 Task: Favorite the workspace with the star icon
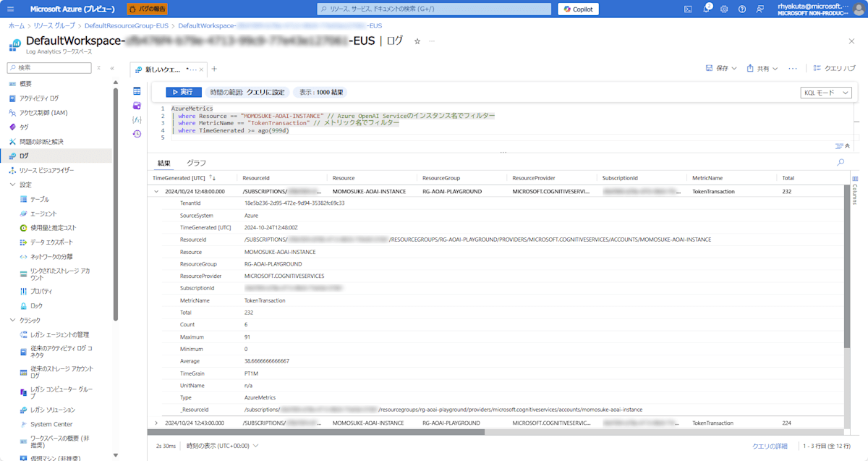click(x=417, y=41)
